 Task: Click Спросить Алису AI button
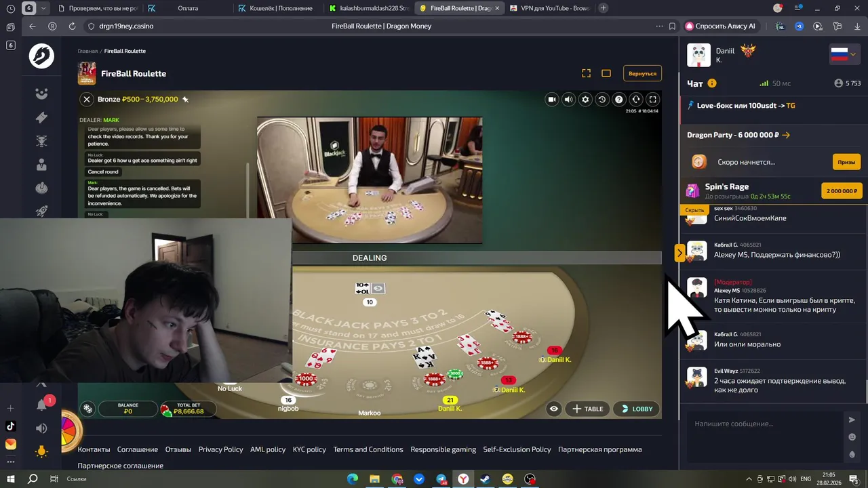point(720,26)
